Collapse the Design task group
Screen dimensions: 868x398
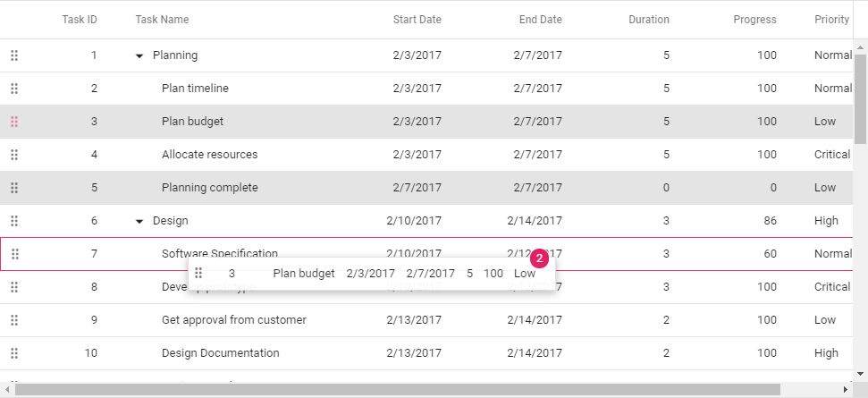click(139, 222)
